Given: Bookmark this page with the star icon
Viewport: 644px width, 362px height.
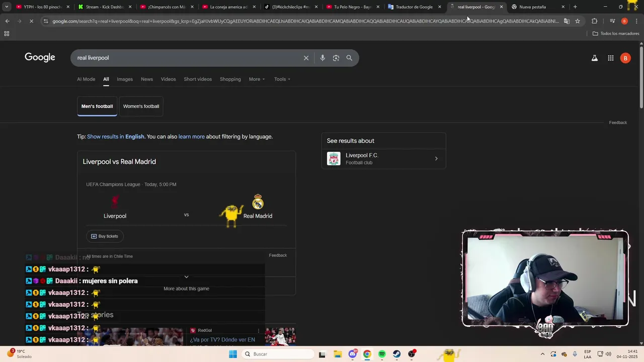Looking at the screenshot, I should pos(578,21).
